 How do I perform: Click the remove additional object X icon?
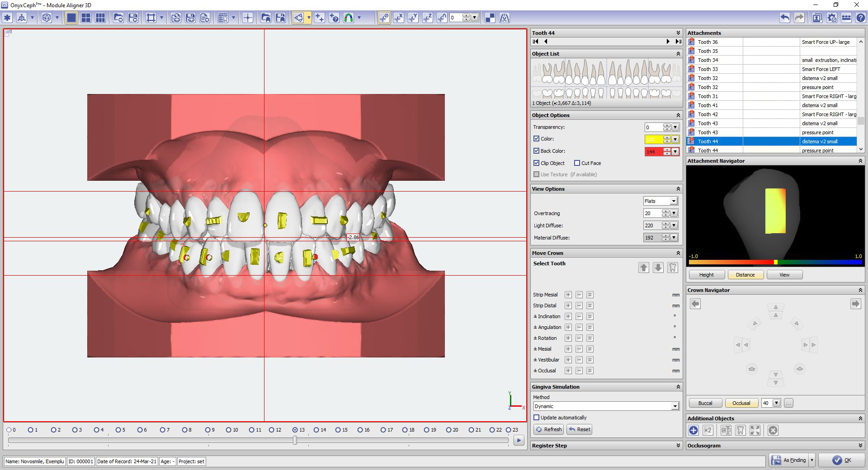click(773, 430)
